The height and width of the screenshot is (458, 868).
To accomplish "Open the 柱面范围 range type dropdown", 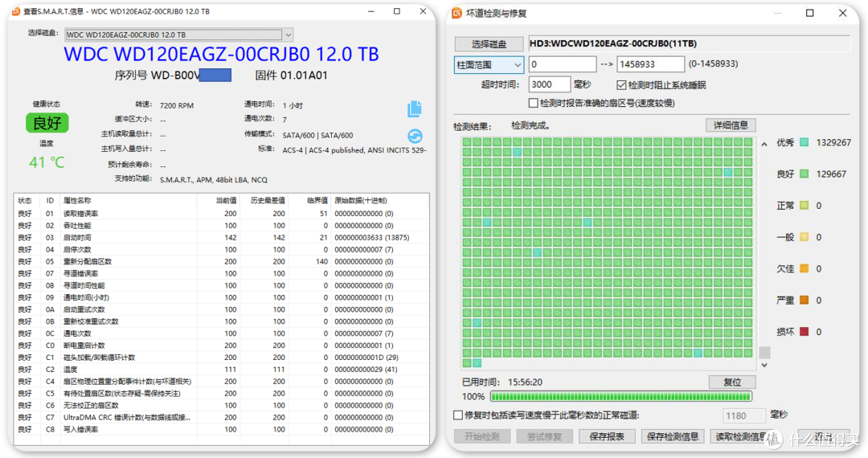I will coord(489,65).
